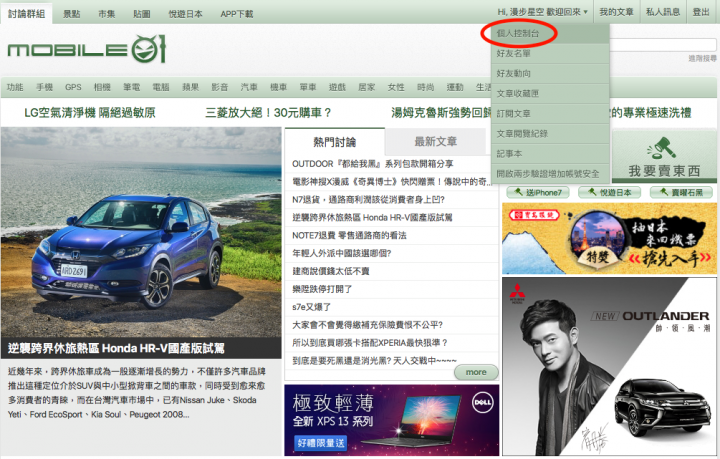Screen dimensions: 720x459
Task: Click headline 三菱放大絕！30元購車？
Action: (269, 112)
